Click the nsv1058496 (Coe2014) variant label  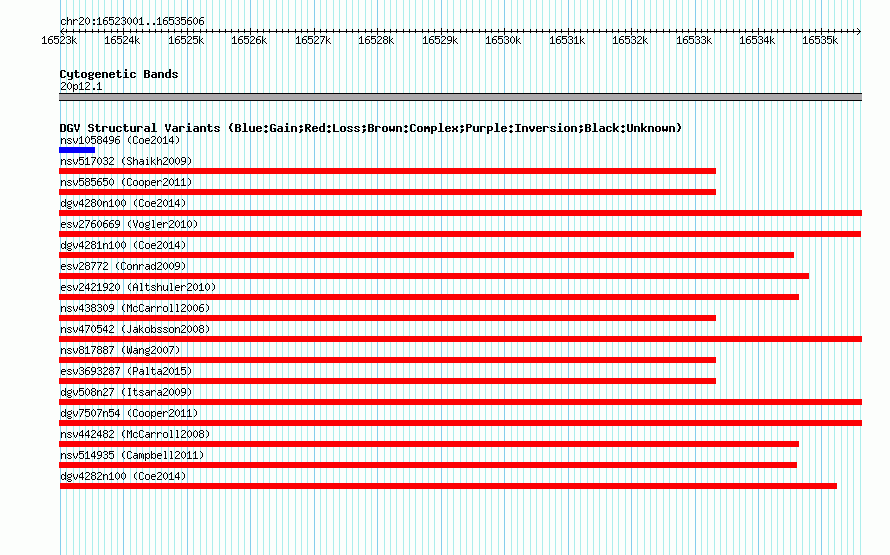pyautogui.click(x=120, y=140)
